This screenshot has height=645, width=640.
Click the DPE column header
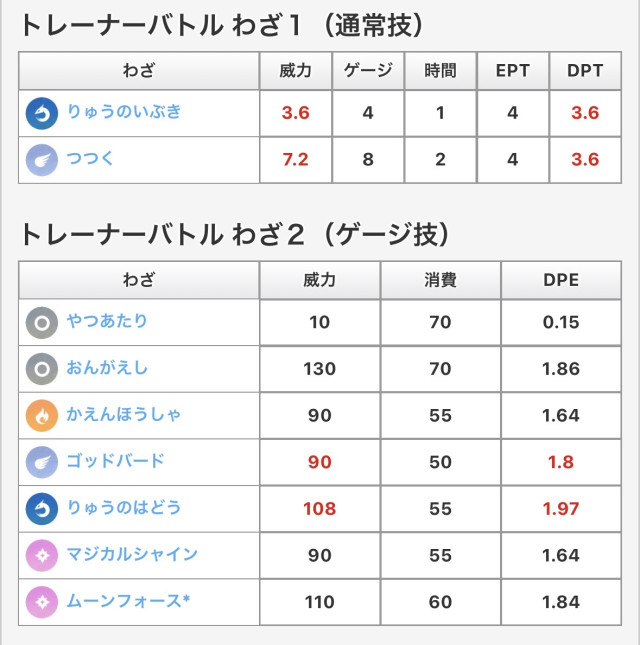point(560,280)
